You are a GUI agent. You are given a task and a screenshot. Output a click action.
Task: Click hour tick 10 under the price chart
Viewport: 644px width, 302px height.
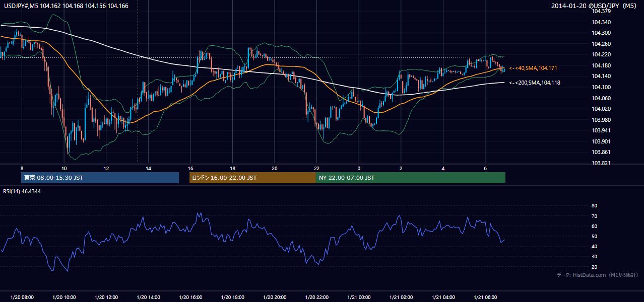64,168
